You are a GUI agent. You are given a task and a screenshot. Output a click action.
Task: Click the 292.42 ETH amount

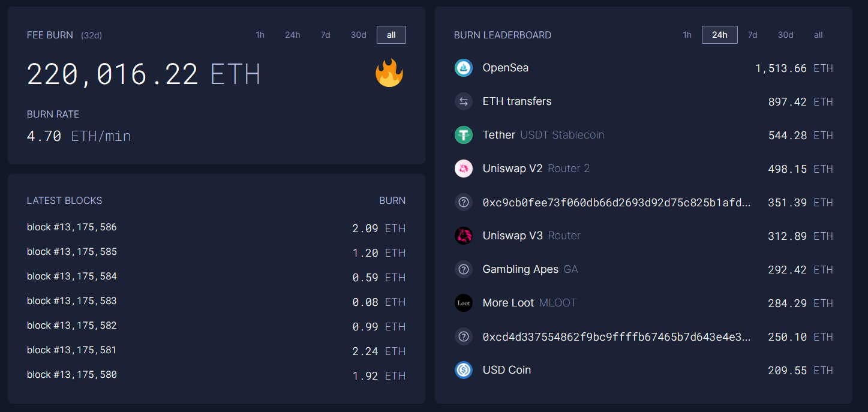801,270
